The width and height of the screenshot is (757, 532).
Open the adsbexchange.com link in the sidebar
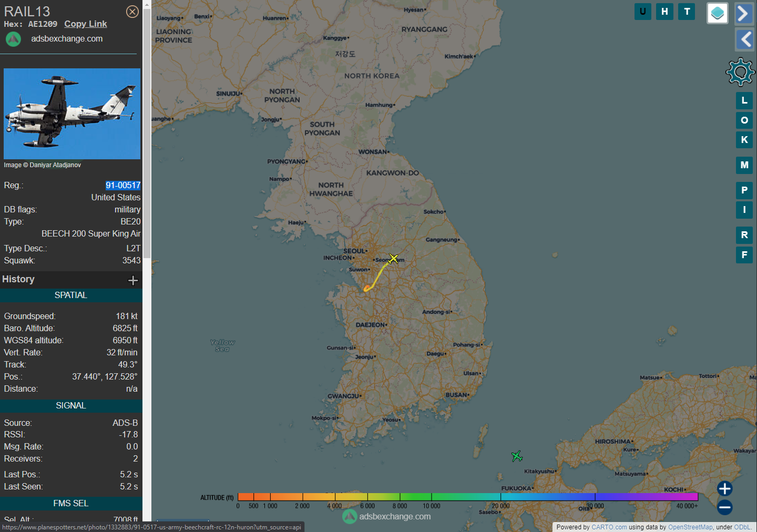click(67, 38)
